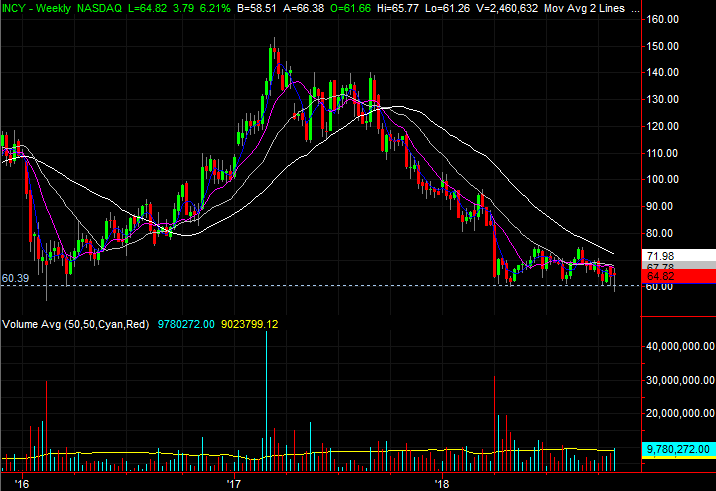
Task: Select the red 64.82 current price tag
Action: point(679,276)
